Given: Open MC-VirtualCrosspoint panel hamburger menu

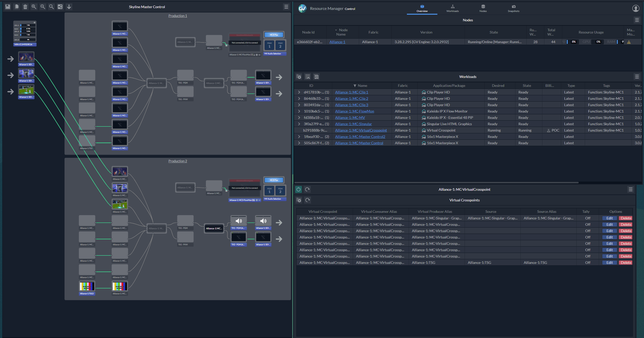Looking at the screenshot, I should click(x=630, y=189).
